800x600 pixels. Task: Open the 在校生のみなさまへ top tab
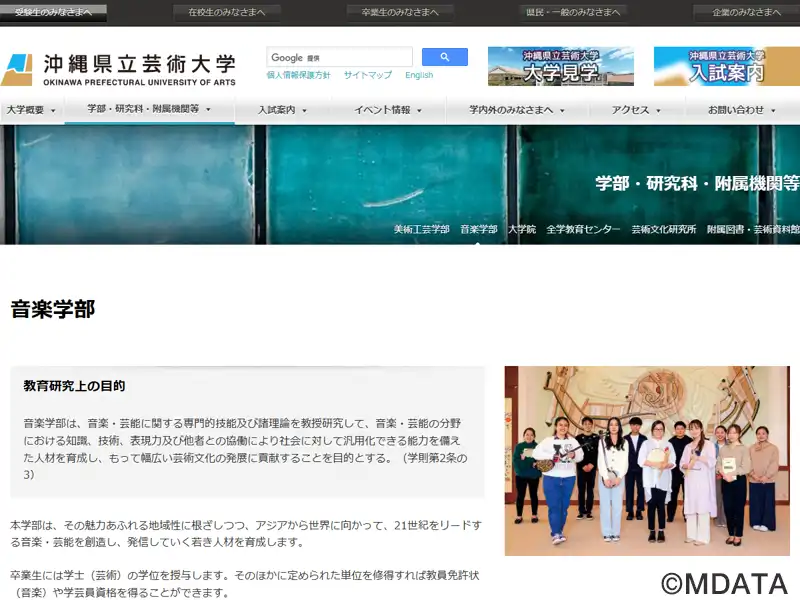[x=227, y=12]
